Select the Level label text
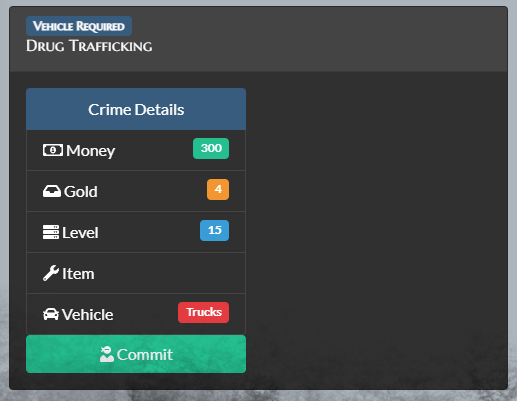 point(80,233)
